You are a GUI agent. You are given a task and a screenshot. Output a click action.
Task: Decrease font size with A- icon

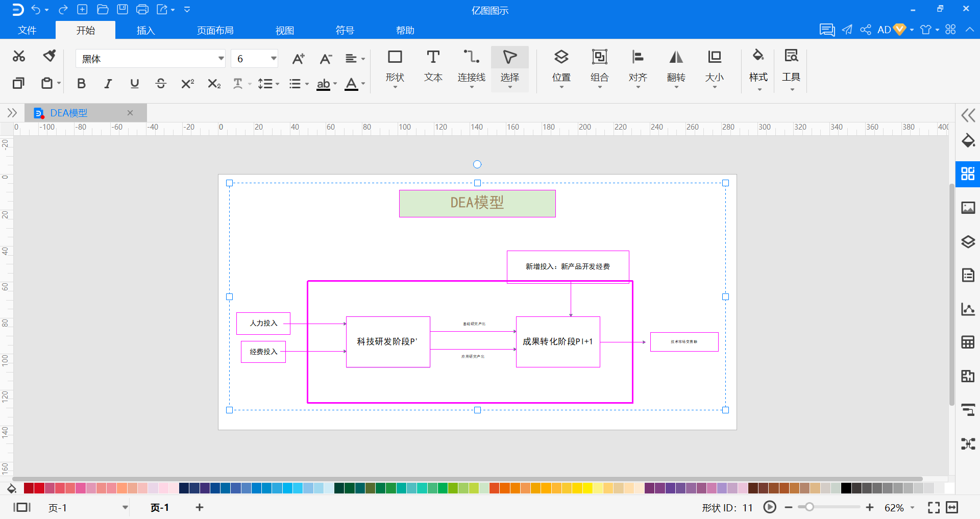click(x=326, y=59)
